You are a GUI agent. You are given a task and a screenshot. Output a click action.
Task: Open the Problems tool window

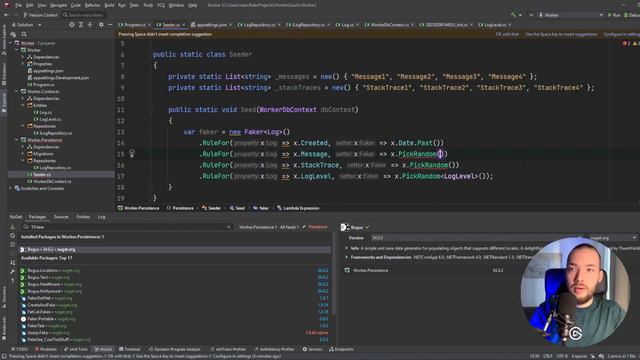click(x=46, y=349)
